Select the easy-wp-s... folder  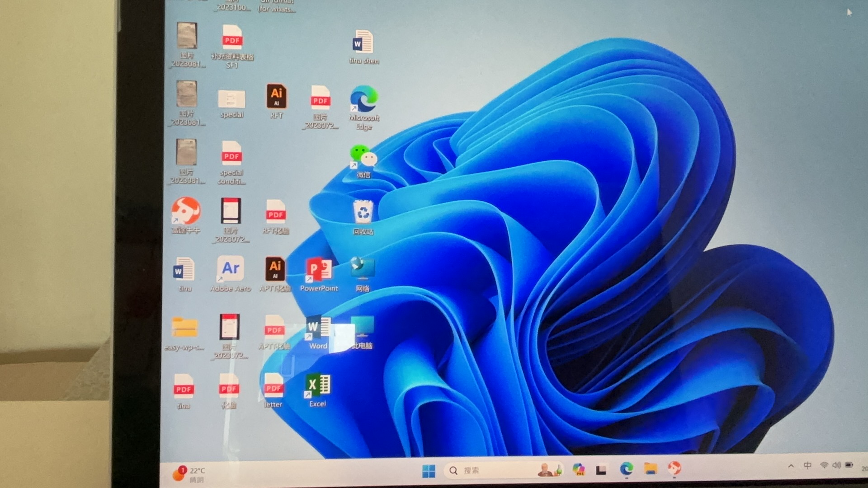(184, 333)
